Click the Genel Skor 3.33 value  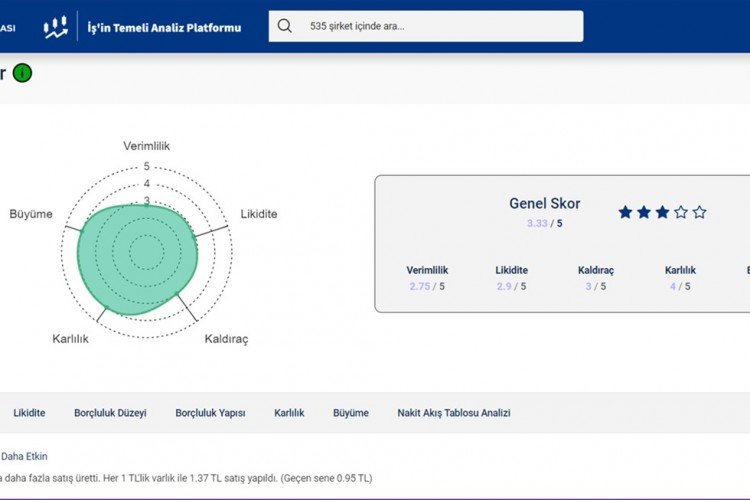pos(538,224)
